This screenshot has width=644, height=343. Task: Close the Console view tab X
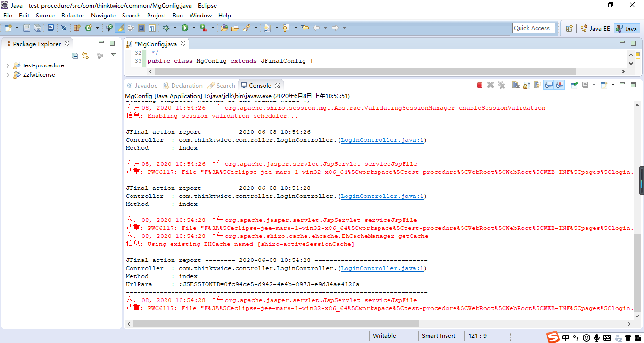click(x=277, y=85)
